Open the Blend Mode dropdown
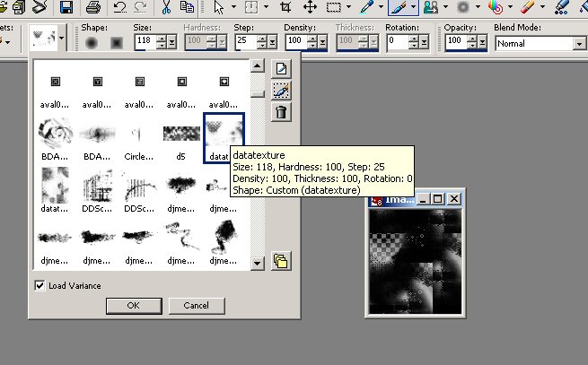 578,43
